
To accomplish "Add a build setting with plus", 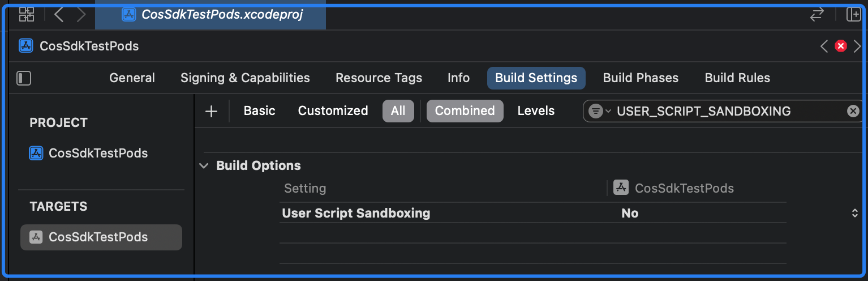I will pyautogui.click(x=211, y=111).
